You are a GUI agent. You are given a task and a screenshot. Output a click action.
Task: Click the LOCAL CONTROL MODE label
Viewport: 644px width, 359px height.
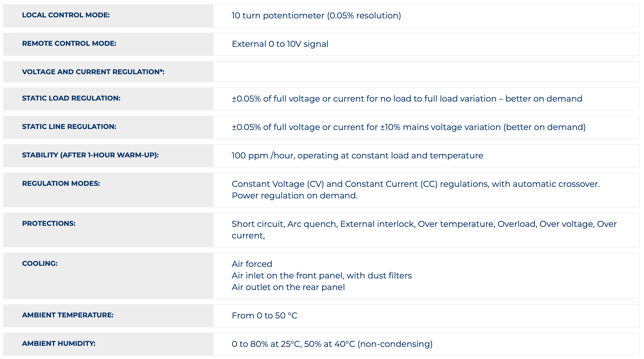point(66,15)
